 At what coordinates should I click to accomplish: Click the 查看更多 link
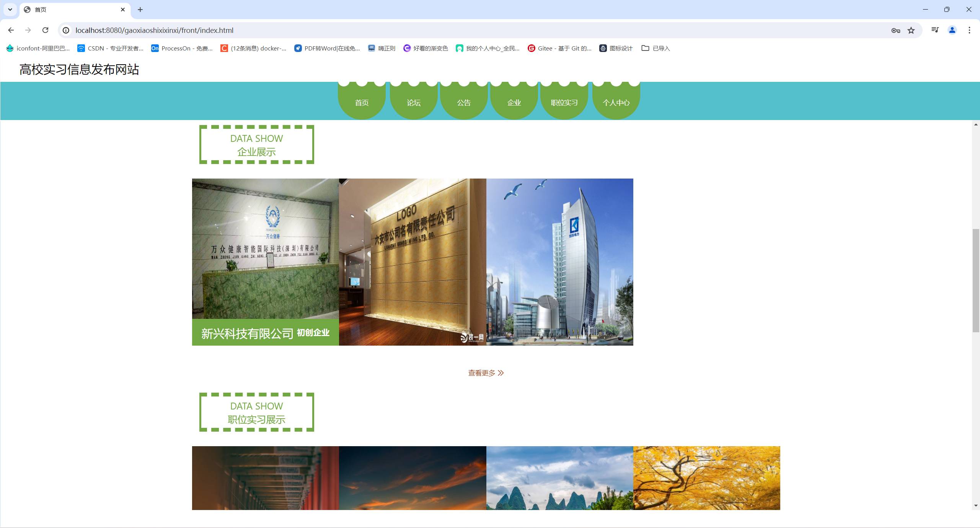486,373
